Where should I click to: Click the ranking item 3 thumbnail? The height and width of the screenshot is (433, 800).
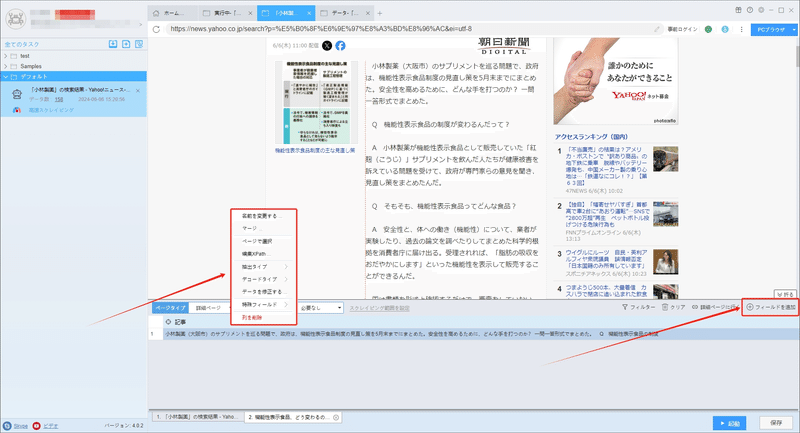click(x=665, y=262)
